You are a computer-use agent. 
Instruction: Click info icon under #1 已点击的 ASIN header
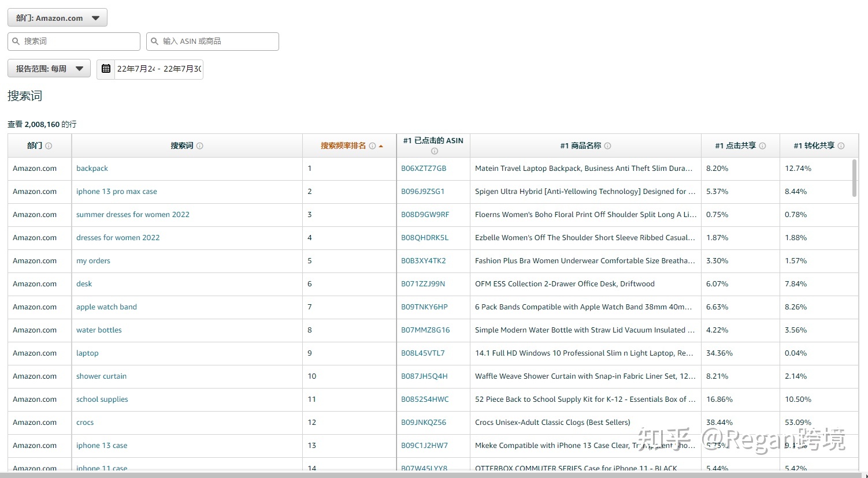click(x=434, y=151)
